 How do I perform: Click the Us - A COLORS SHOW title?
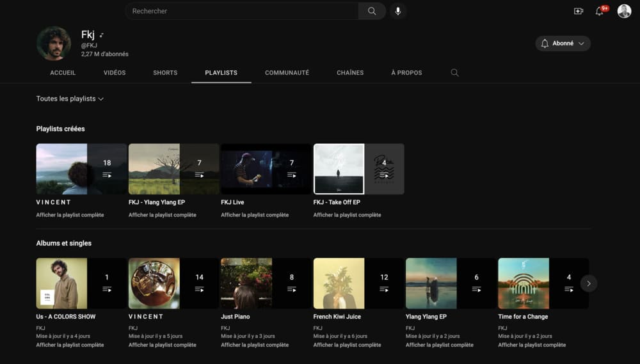[66, 317]
